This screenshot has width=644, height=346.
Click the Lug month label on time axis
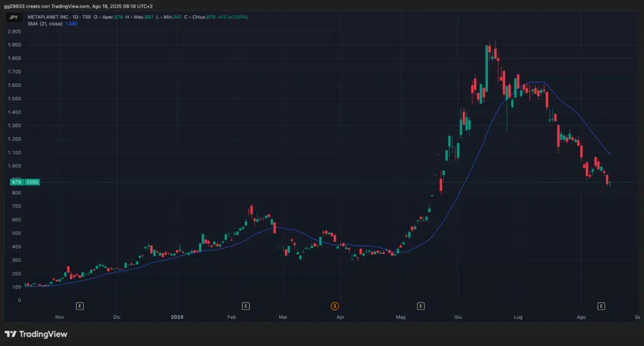[518, 318]
